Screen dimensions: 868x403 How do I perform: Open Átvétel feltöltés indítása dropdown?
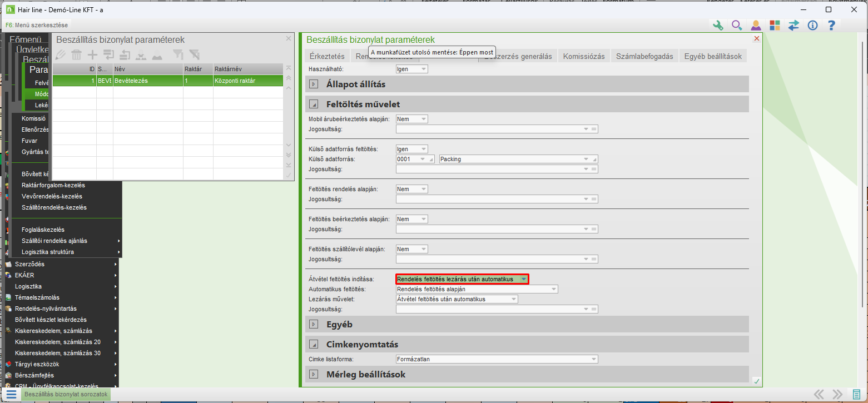[523, 279]
